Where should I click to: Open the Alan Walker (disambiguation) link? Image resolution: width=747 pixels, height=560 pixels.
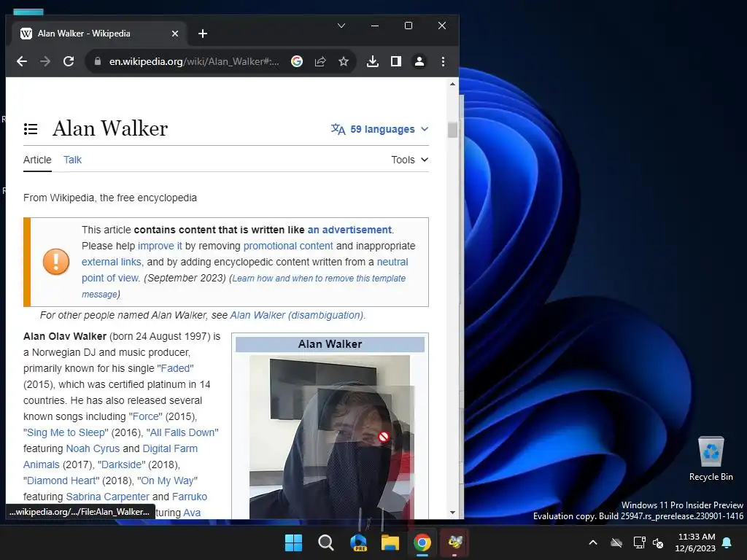(297, 315)
